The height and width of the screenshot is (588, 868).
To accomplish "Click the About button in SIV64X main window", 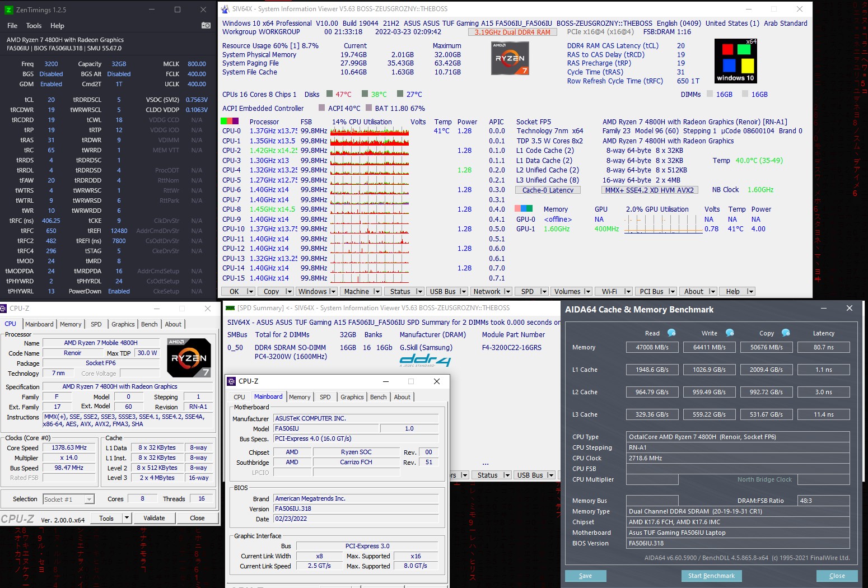I will coord(694,291).
